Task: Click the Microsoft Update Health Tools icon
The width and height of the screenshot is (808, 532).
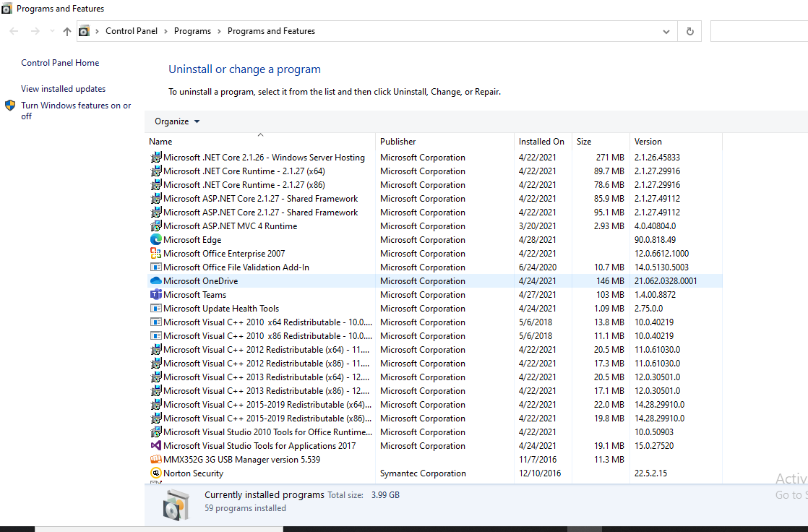Action: pyautogui.click(x=155, y=308)
